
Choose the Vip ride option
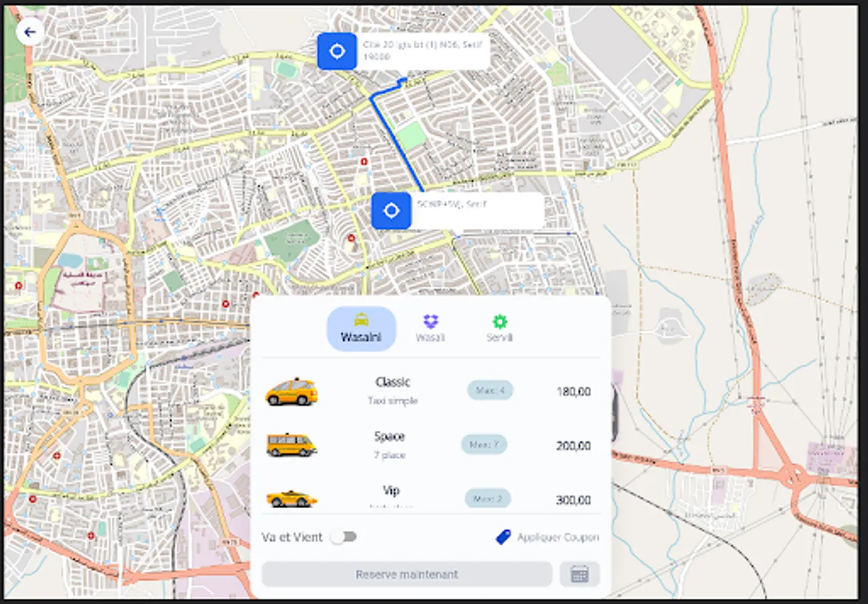429,497
